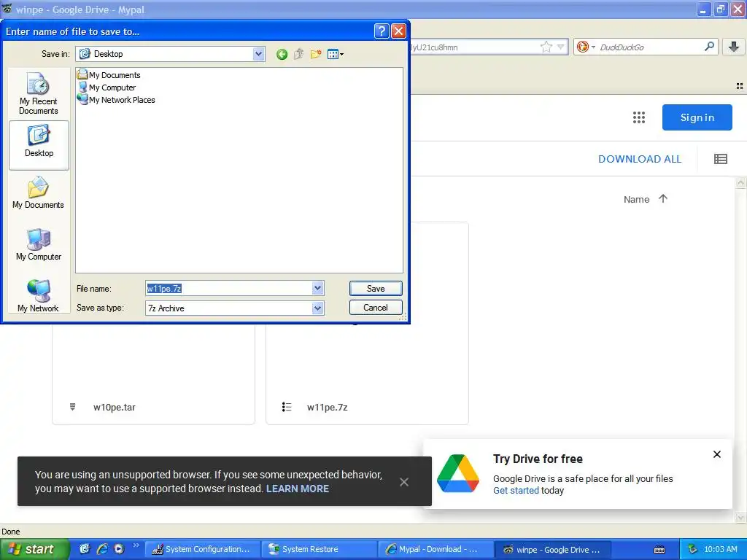747x560 pixels.
Task: Open My Documents in the places bar
Action: click(x=38, y=192)
